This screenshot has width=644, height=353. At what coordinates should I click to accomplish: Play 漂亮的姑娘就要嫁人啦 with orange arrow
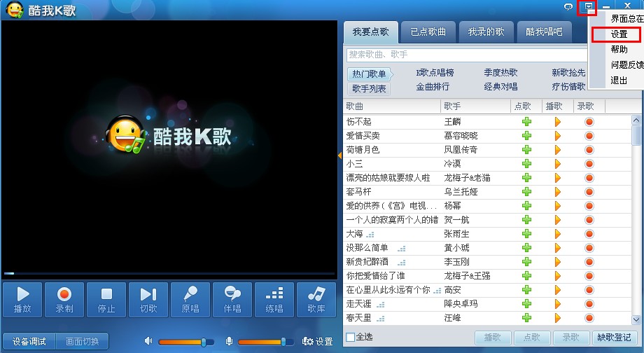click(558, 177)
